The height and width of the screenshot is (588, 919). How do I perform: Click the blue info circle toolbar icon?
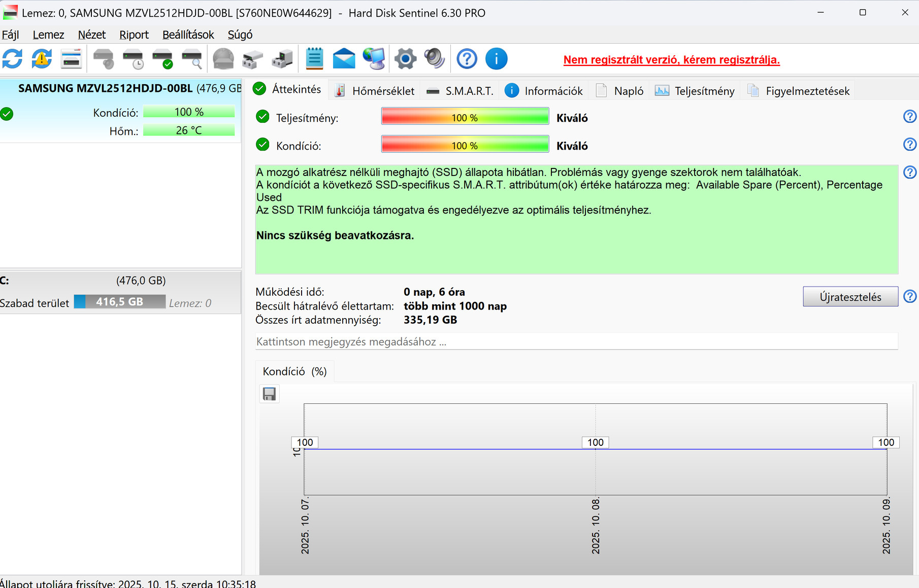click(x=496, y=59)
